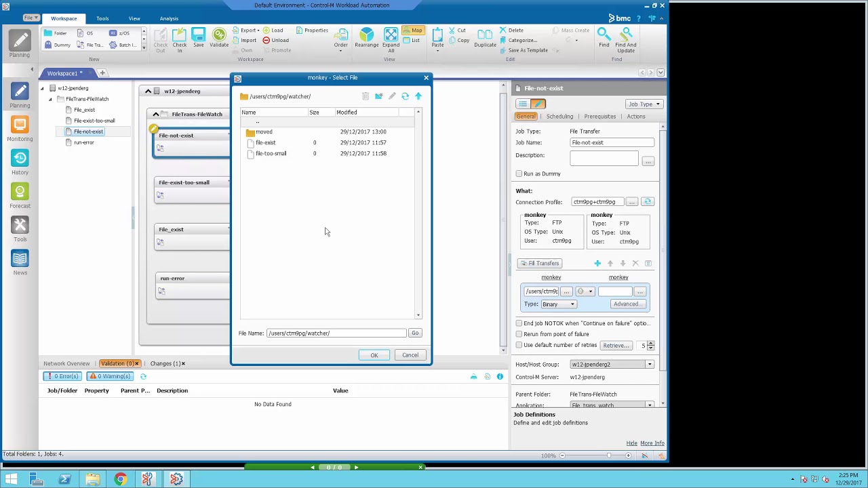Go up one directory with blue arrow
Viewport: 868px width, 488px height.
coord(418,96)
